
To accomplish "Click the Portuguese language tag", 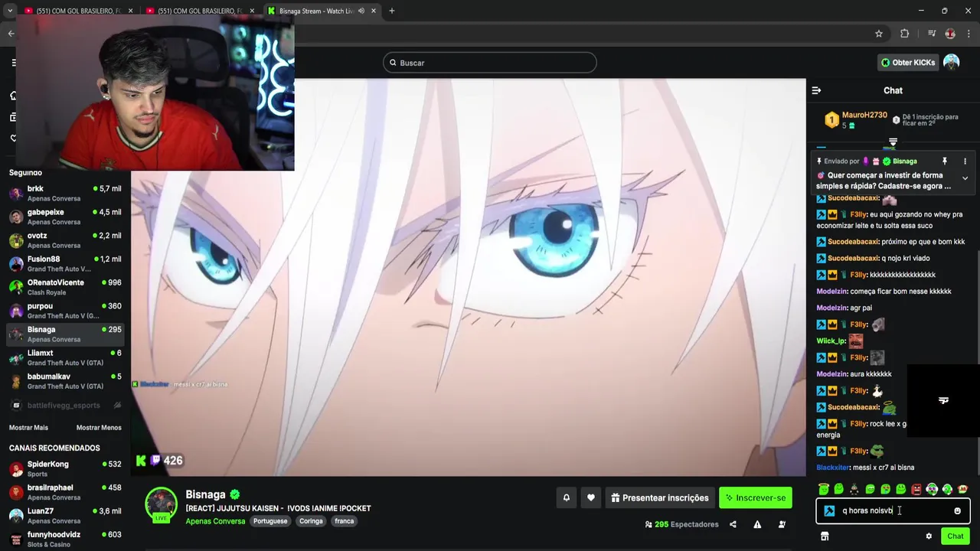I will coord(271,521).
